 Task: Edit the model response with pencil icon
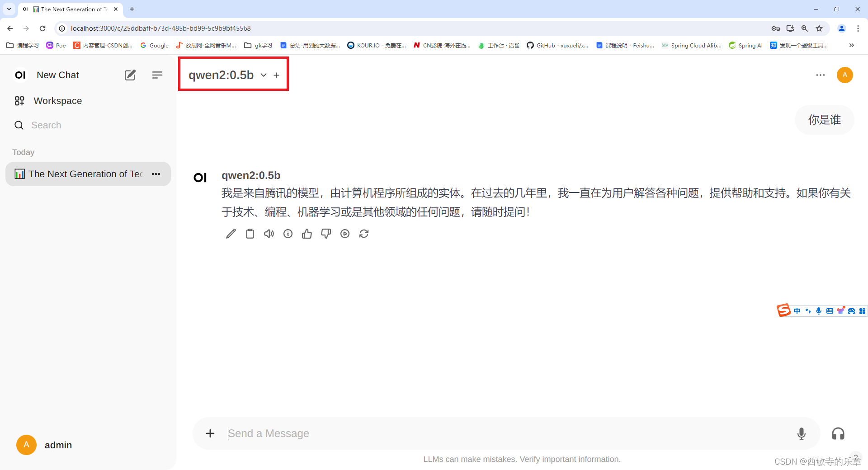point(231,234)
